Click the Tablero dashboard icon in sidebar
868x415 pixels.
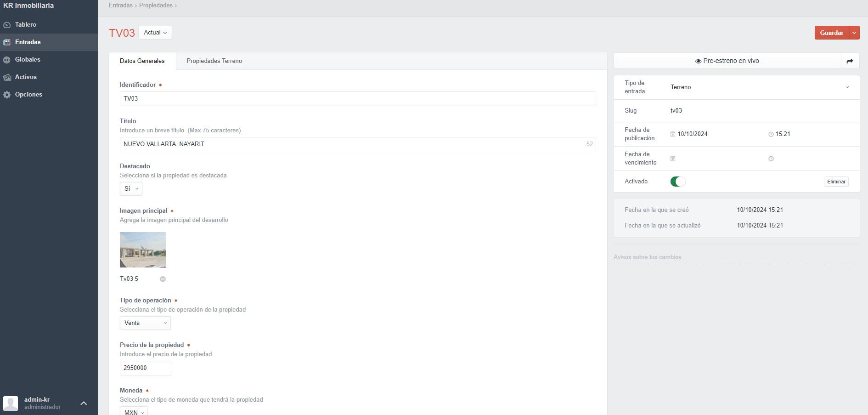7,25
